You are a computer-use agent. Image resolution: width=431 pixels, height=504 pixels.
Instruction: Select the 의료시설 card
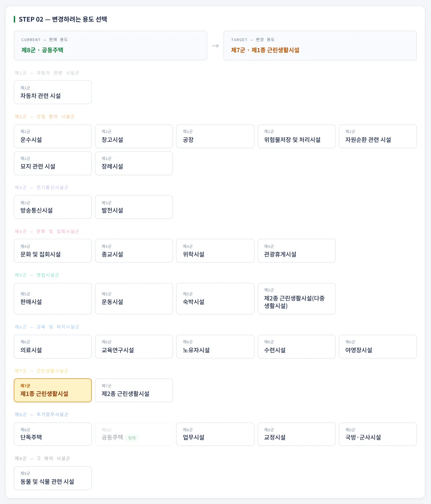coord(53,347)
